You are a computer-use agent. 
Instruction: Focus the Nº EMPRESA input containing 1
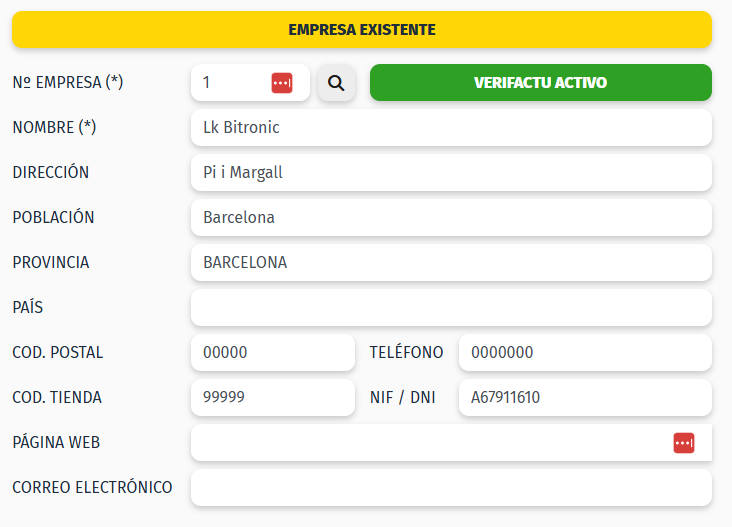230,83
